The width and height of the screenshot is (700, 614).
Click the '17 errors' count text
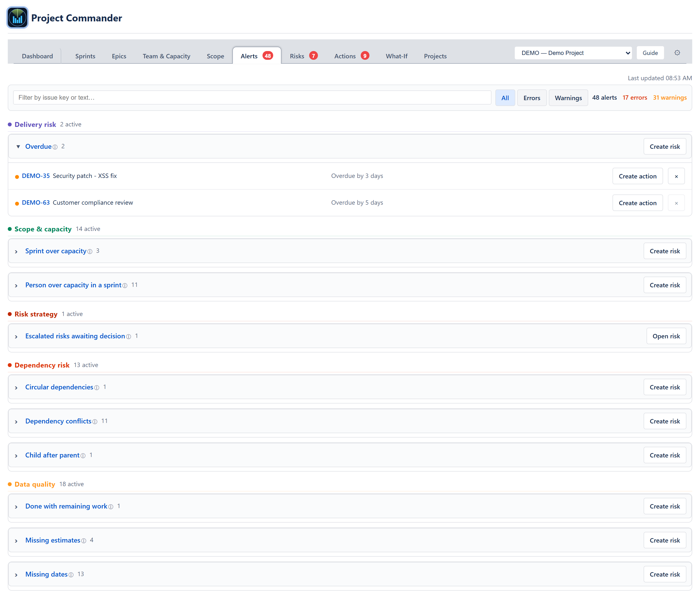point(635,98)
